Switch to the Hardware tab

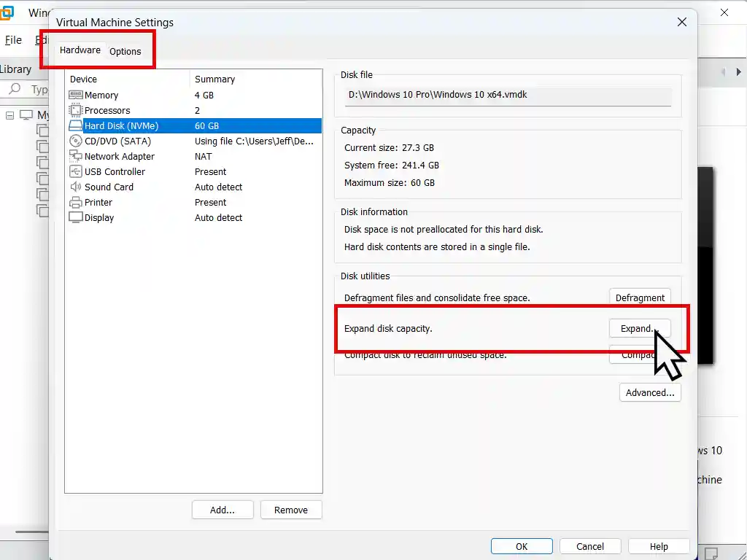pyautogui.click(x=80, y=50)
